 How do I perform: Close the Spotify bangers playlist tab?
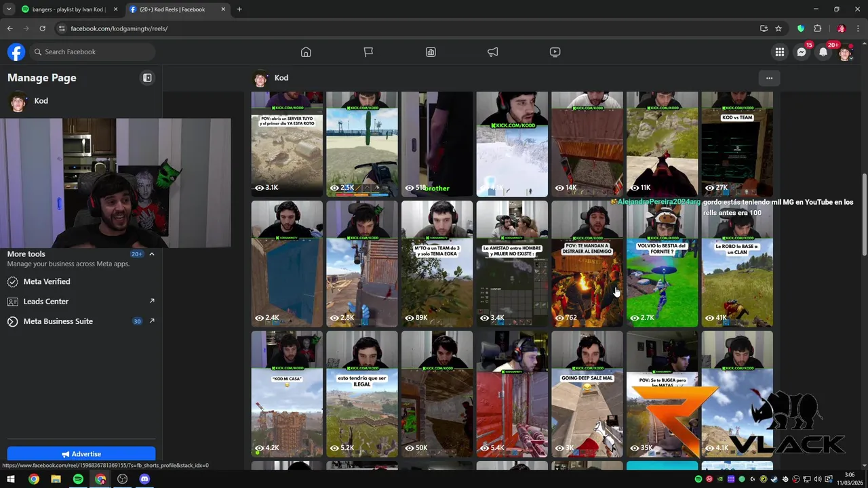115,9
